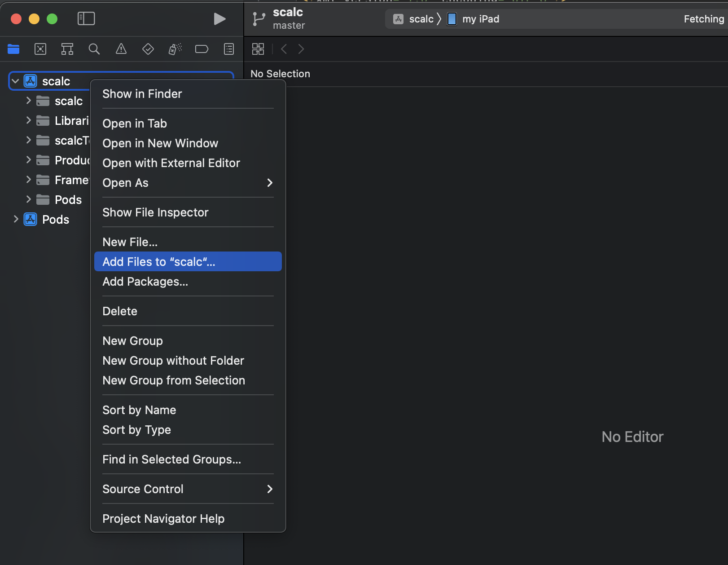Open the Open As submenu
Viewport: 728px width, 565px height.
(188, 183)
